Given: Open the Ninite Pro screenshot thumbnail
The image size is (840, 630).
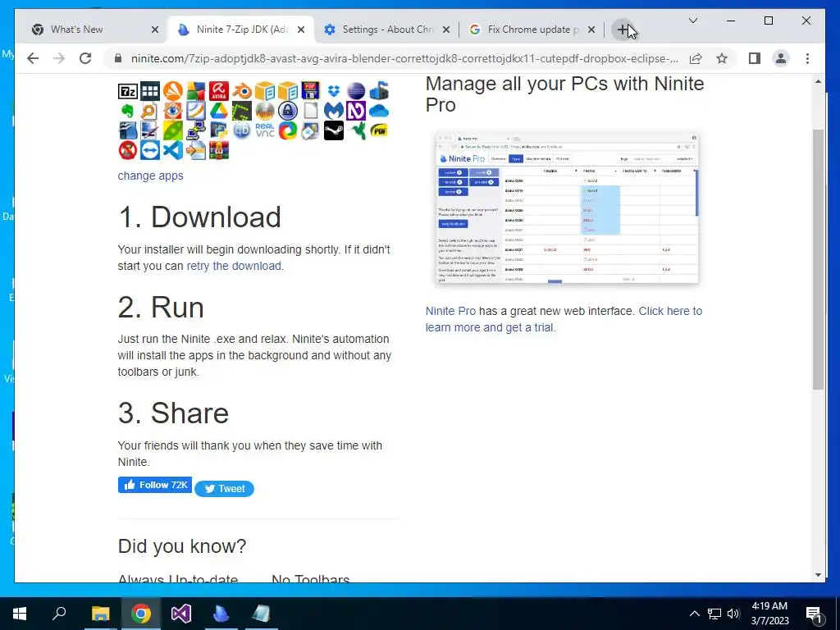Looking at the screenshot, I should (567, 208).
